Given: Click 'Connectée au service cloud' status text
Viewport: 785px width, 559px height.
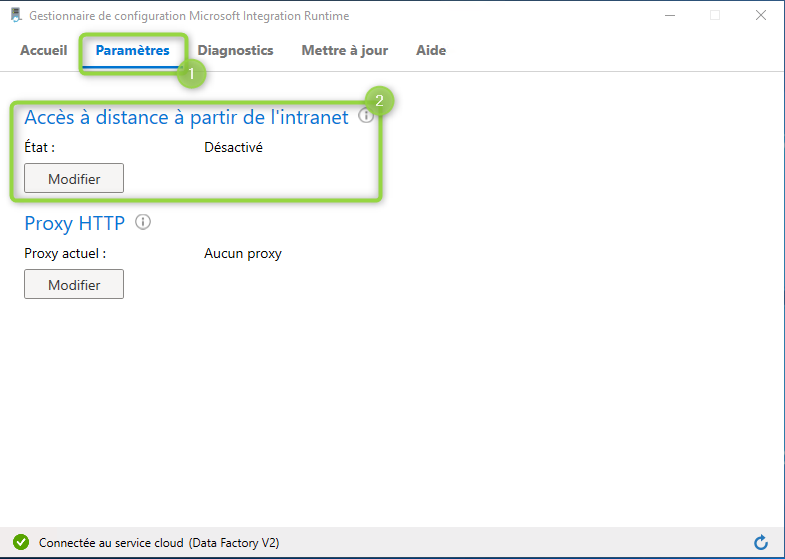Looking at the screenshot, I should click(x=111, y=543).
